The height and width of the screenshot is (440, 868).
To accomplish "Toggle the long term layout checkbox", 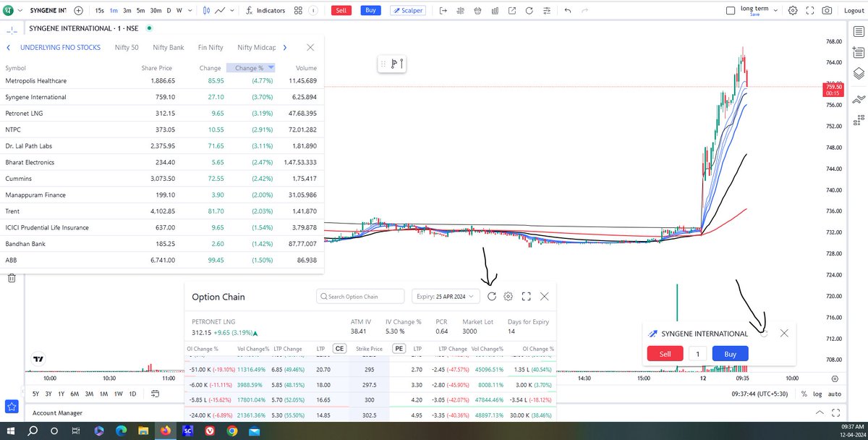I will pyautogui.click(x=731, y=11).
